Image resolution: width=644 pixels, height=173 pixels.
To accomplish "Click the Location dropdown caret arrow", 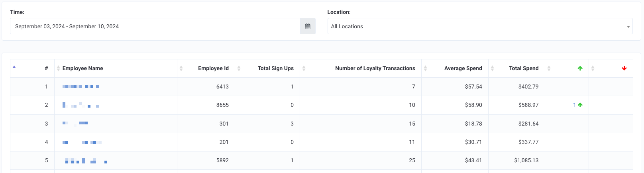I will (628, 27).
